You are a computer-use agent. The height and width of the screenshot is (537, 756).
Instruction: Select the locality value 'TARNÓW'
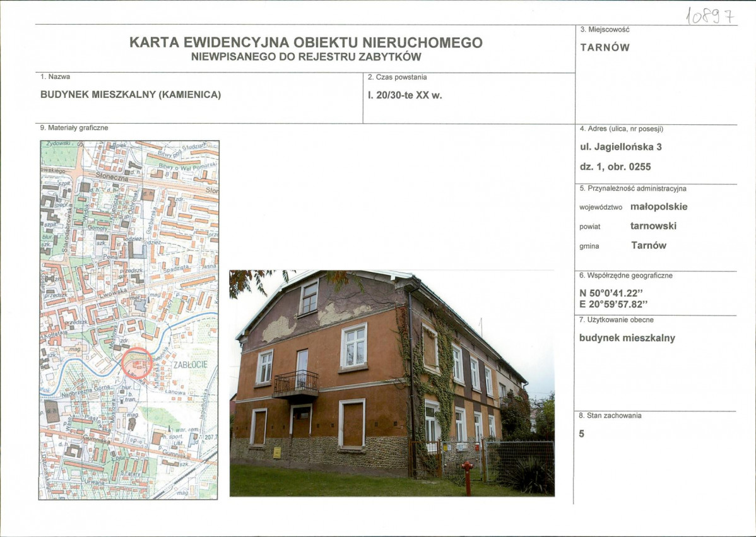tap(605, 48)
